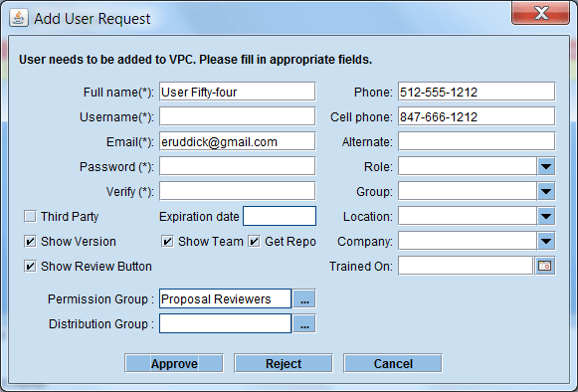Uncheck Show Review Button option

click(30, 267)
